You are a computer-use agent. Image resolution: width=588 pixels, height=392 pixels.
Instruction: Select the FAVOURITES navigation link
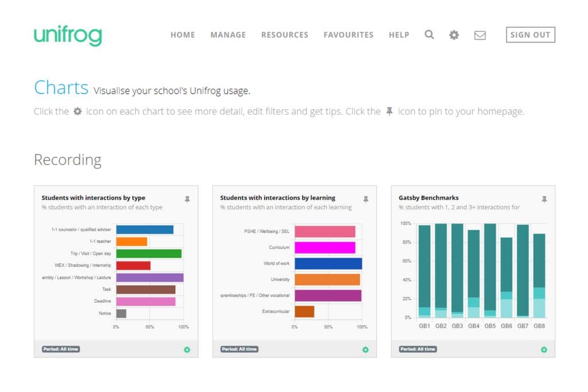pos(349,34)
